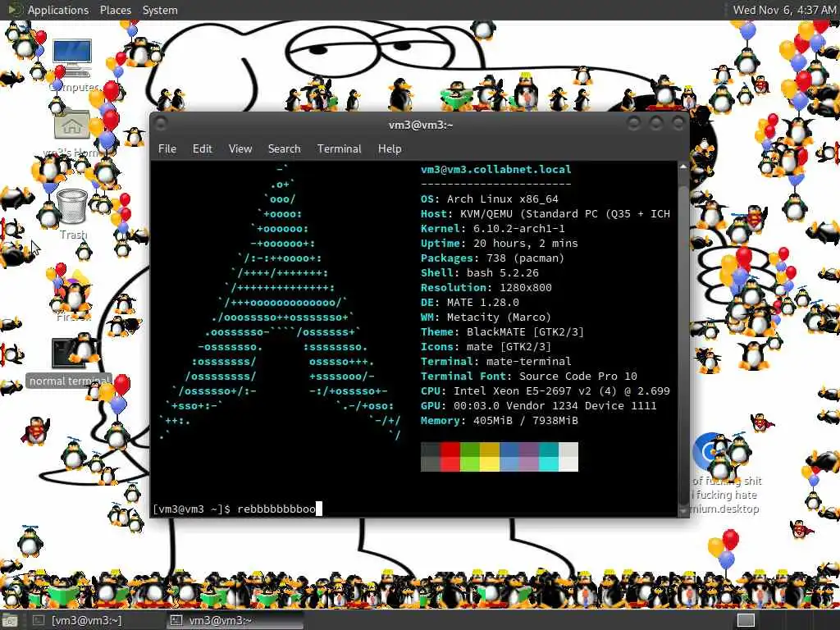This screenshot has width=840, height=630.
Task: Click the terminal title vm3@vm3:~
Action: 421,125
